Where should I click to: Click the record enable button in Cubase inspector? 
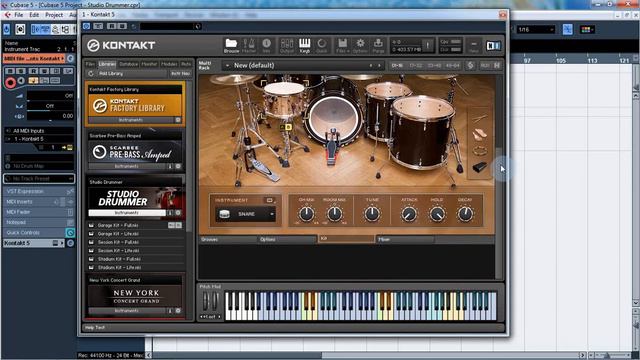[11, 82]
